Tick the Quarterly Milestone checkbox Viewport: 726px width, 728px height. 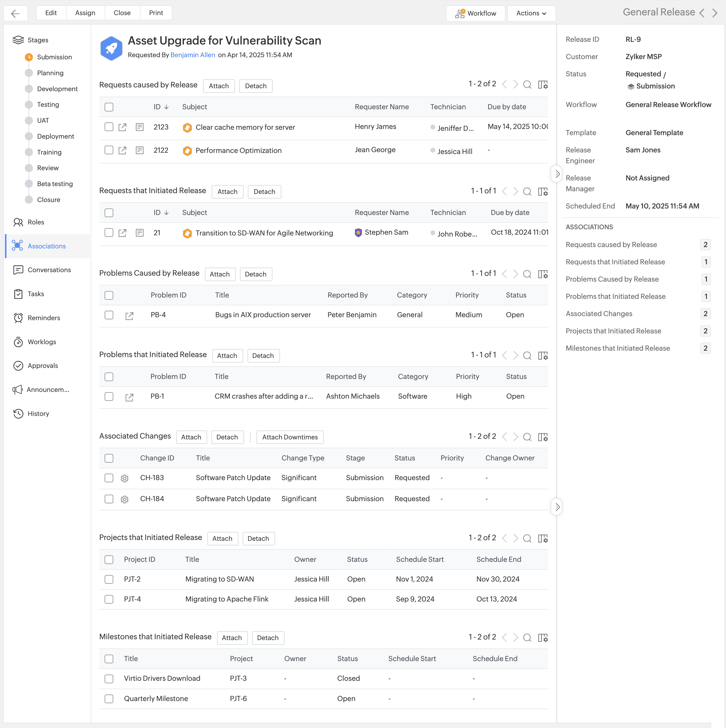[109, 699]
